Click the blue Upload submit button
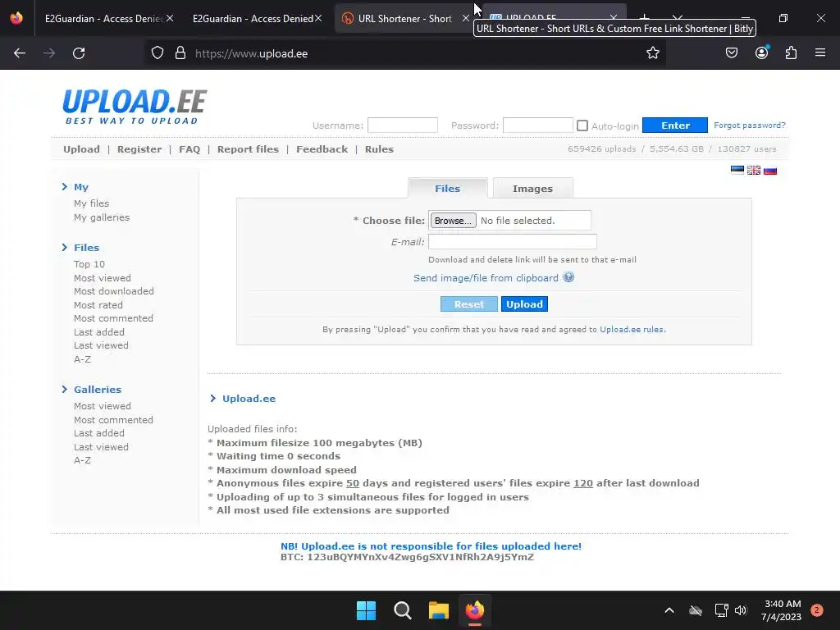This screenshot has width=840, height=630. (524, 304)
